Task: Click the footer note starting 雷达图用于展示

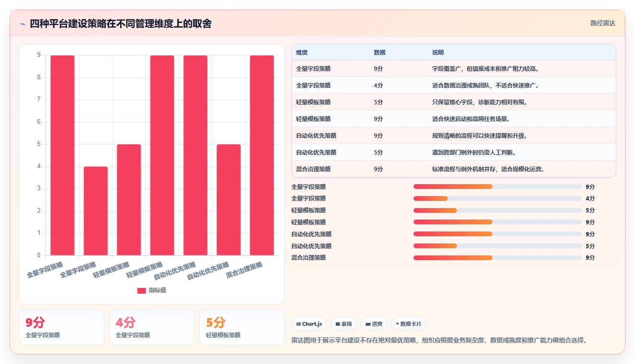Action: 439,341
